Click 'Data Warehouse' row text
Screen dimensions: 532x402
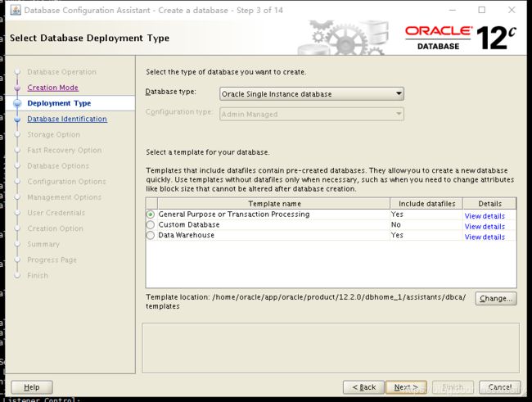[187, 235]
